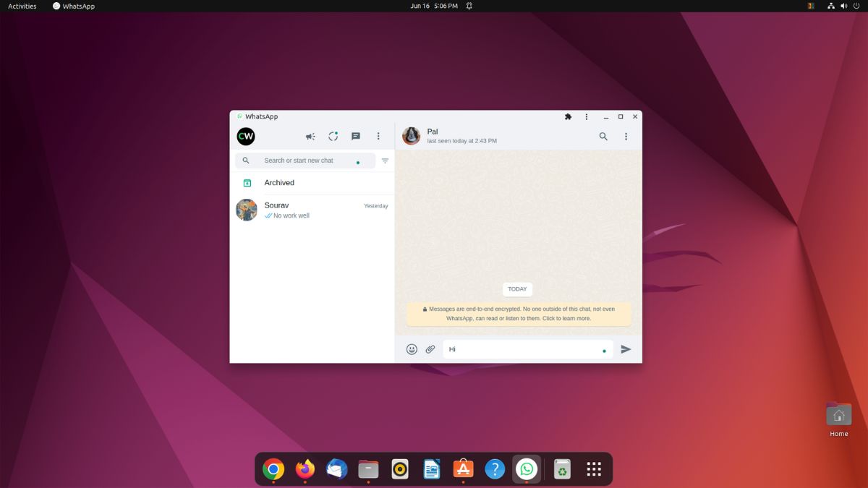Click Pal's profile picture in chat header
The image size is (868, 488).
click(411, 136)
